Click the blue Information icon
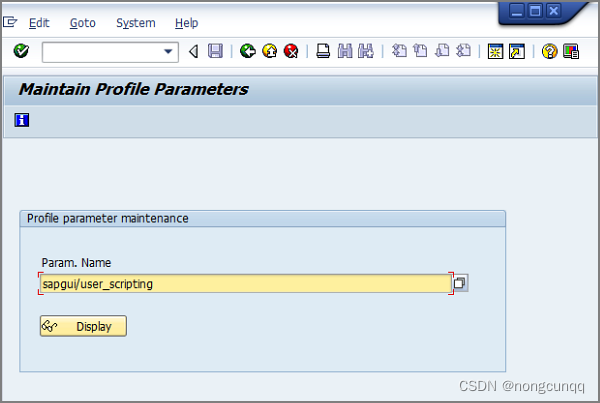Image resolution: width=600 pixels, height=403 pixels. tap(22, 120)
